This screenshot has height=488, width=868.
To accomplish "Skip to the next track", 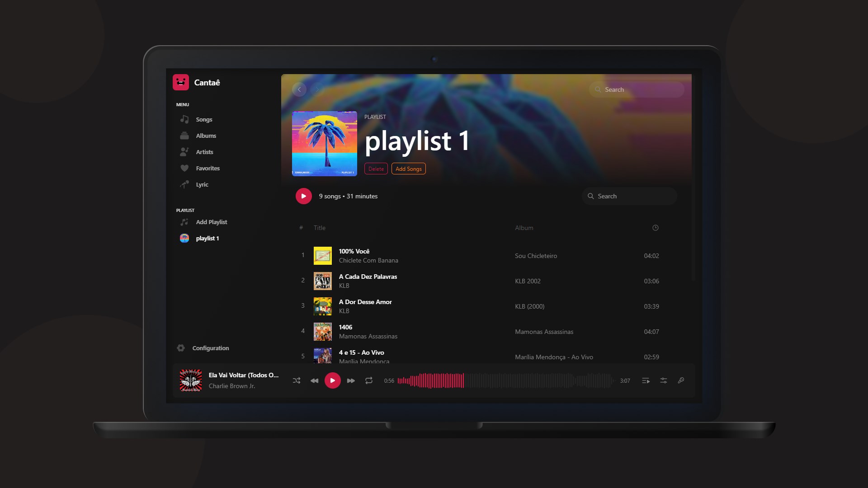I will pyautogui.click(x=351, y=380).
